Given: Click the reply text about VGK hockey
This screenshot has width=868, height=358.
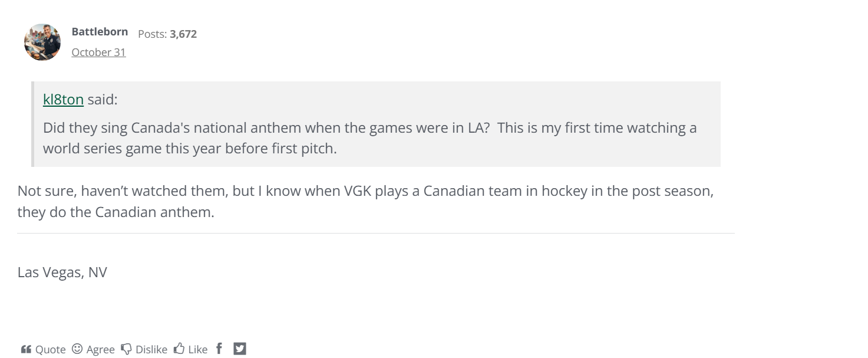Looking at the screenshot, I should pyautogui.click(x=365, y=201).
